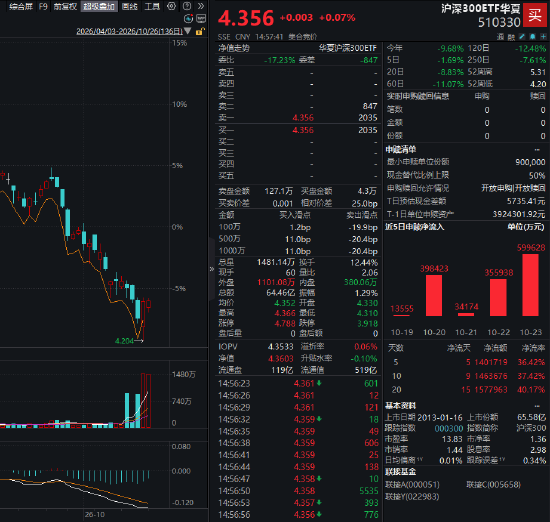The width and height of the screenshot is (550, 522).
Task: Click the 买一 price 4.356
Action: (x=303, y=130)
